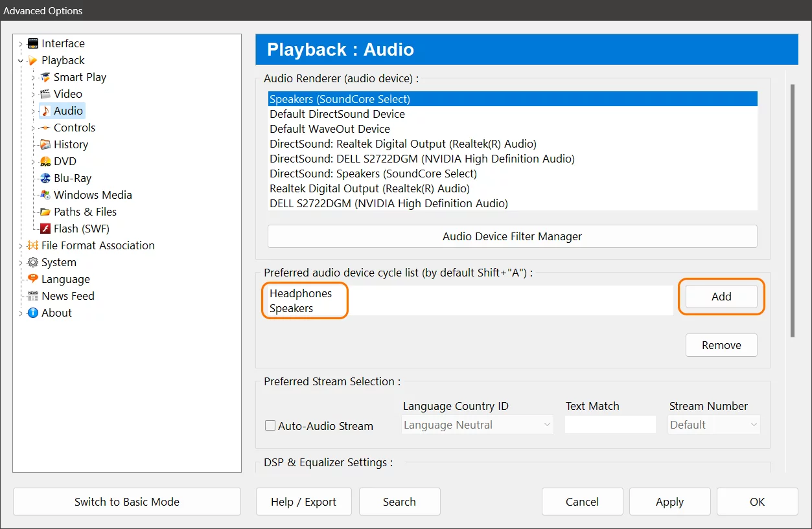Open the Blu-Ray settings page
This screenshot has width=812, height=529.
(73, 178)
